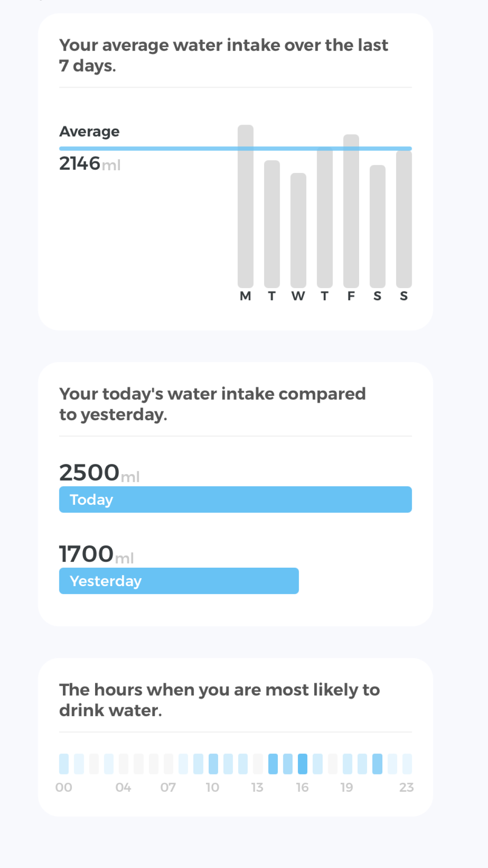This screenshot has height=868, width=488.
Task: Click the blue Today progress bar
Action: pyautogui.click(x=235, y=500)
